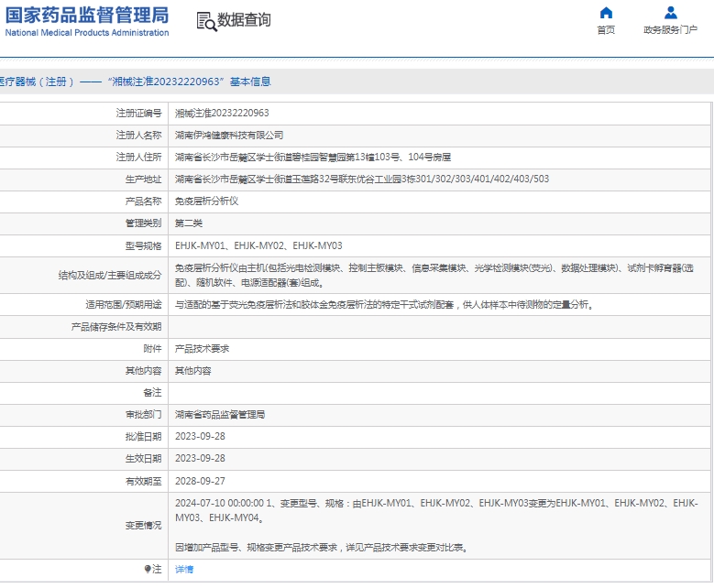Click the 其他内容 row label
Image resolution: width=714 pixels, height=588 pixels.
(x=143, y=371)
